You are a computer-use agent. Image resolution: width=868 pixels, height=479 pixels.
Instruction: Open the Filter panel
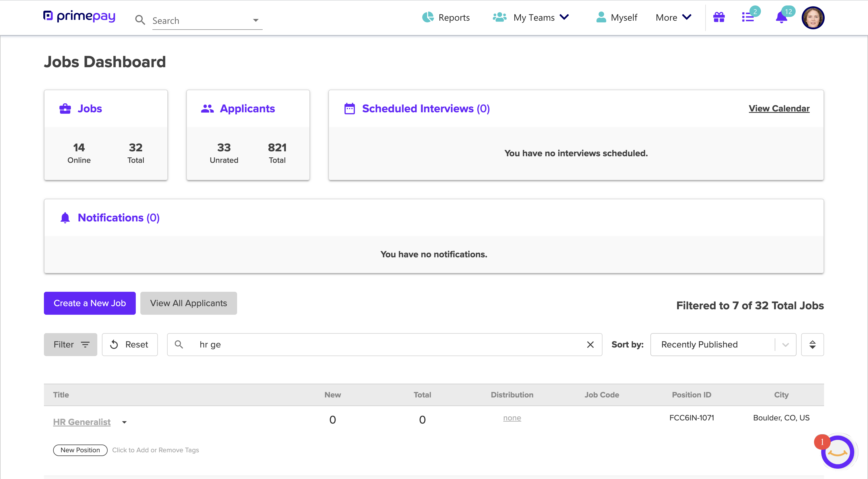point(70,344)
